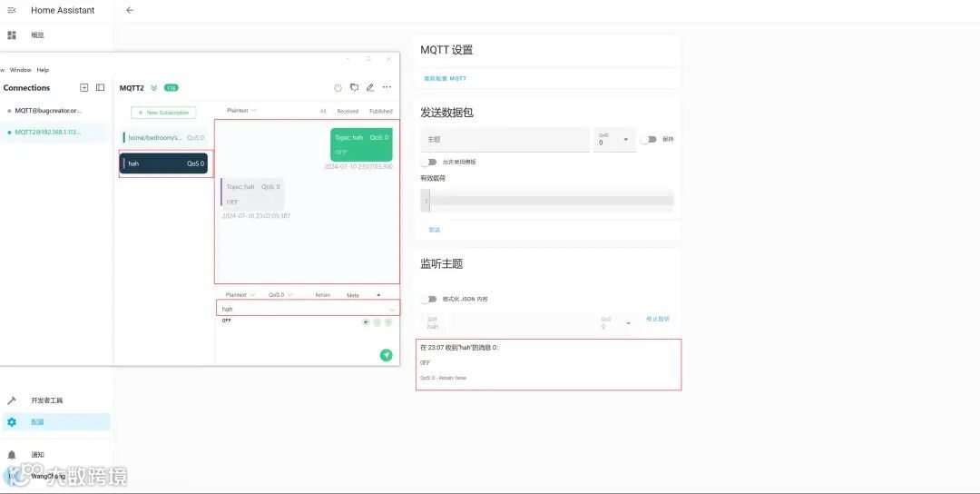Click listen topic field showing hah
Image resolution: width=980 pixels, height=494 pixels.
coord(506,322)
